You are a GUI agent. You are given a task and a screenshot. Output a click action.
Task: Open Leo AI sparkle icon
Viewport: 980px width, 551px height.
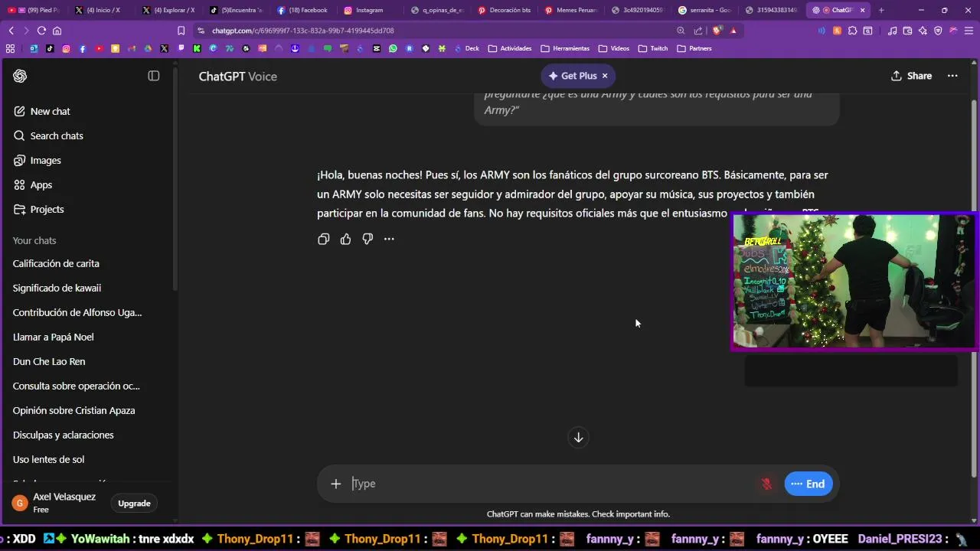pyautogui.click(x=923, y=31)
